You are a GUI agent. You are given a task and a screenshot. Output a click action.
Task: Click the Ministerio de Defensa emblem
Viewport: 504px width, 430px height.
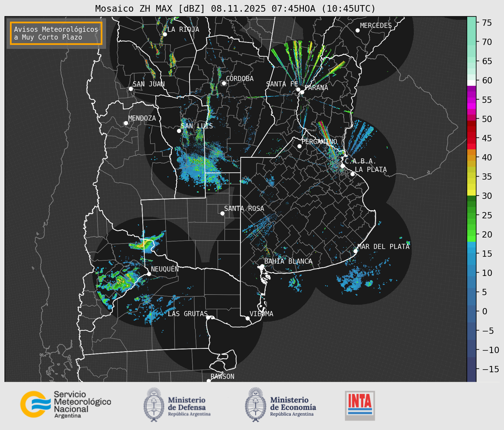pyautogui.click(x=154, y=405)
